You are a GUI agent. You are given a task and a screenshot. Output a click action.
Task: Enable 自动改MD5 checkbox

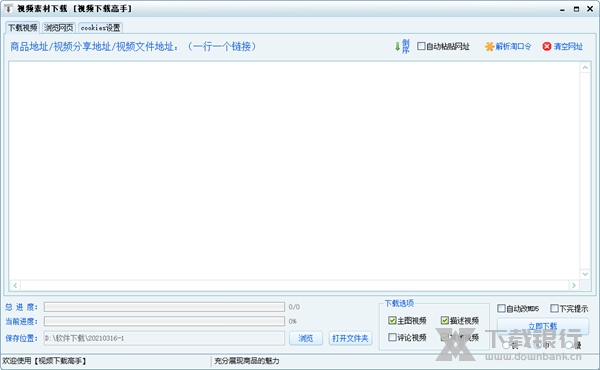point(501,308)
